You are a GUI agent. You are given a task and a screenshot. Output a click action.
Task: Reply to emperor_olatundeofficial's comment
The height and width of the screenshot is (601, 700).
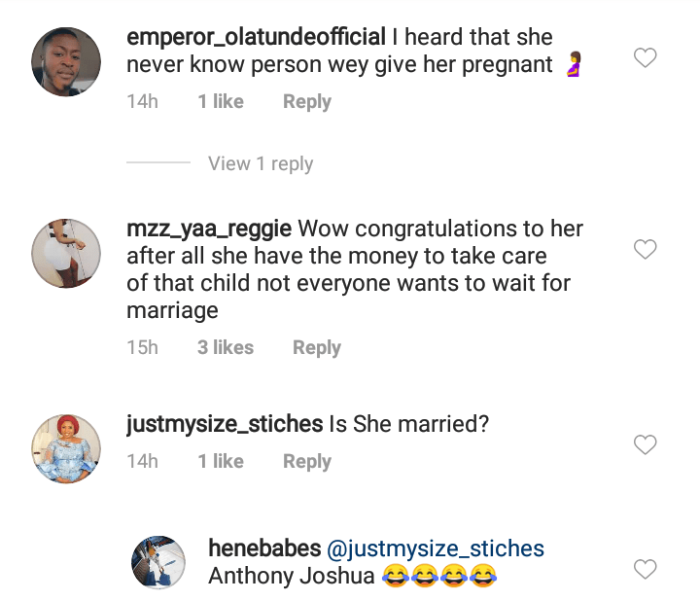[x=307, y=101]
